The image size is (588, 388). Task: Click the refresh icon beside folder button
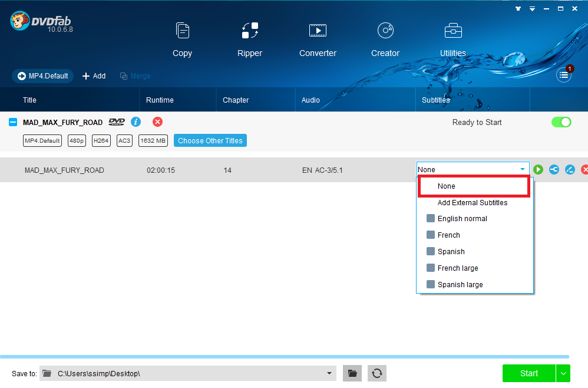coord(377,373)
